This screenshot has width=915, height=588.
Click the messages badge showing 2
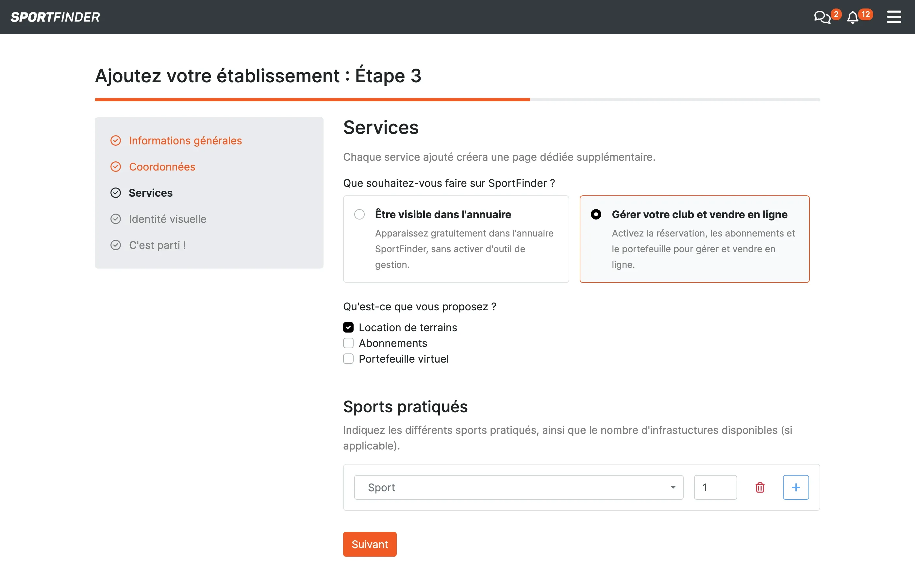coord(836,14)
